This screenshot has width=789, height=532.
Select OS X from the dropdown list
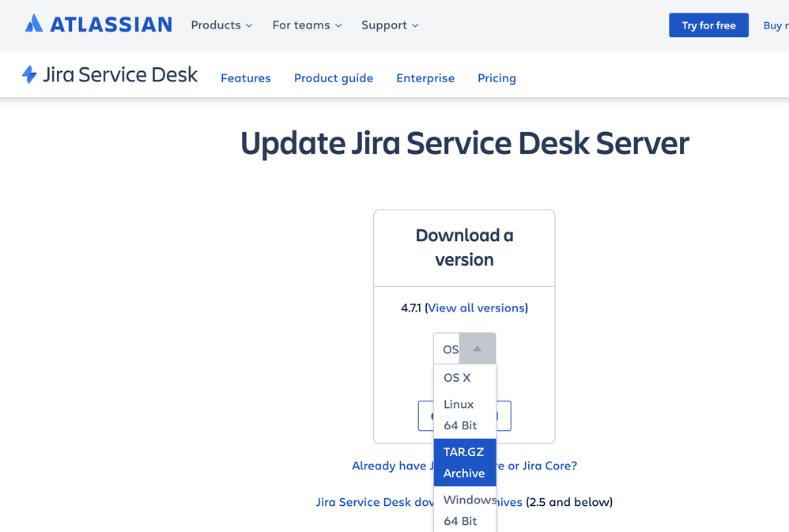coord(465,378)
